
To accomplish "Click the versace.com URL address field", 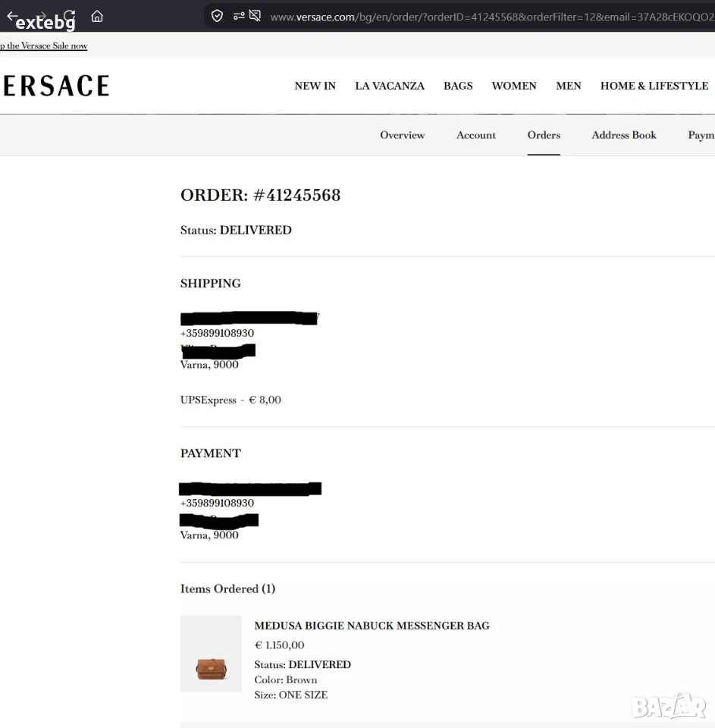I will 492,17.
